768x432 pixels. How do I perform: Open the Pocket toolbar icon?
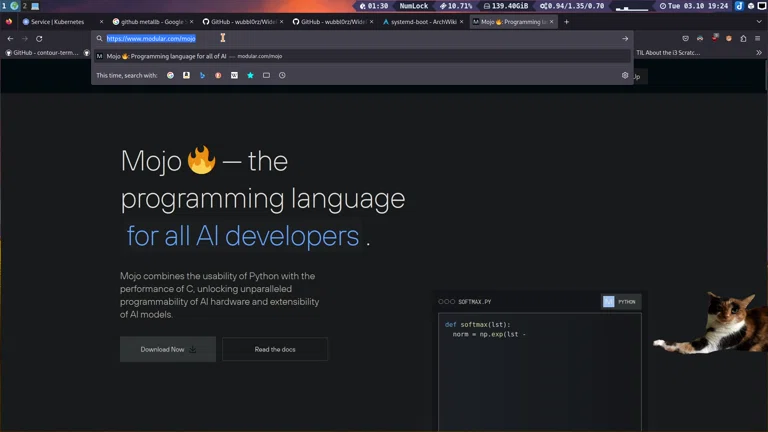686,39
